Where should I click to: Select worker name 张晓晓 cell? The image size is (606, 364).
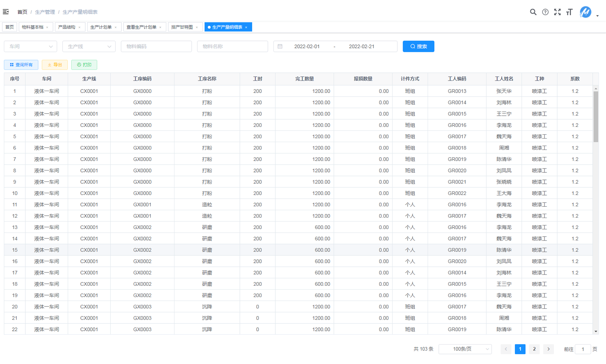pos(504,182)
